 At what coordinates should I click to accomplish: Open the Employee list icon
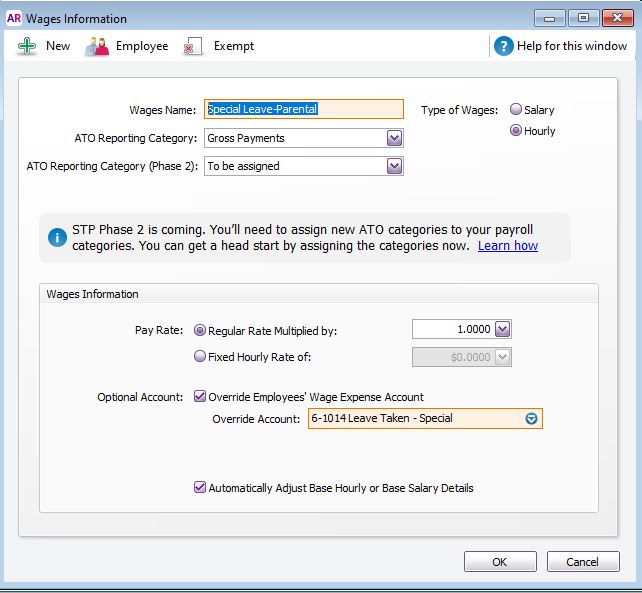[x=97, y=46]
